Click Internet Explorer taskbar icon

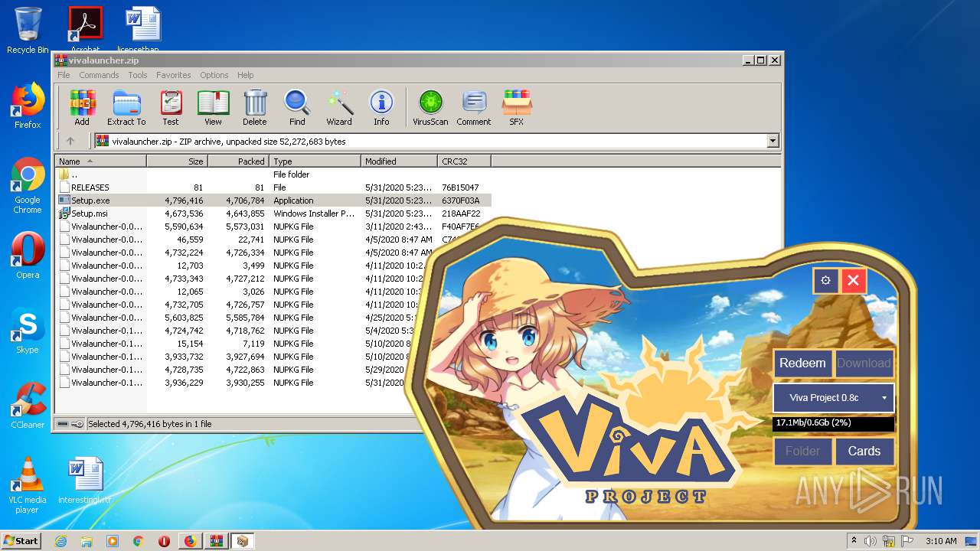(60, 541)
